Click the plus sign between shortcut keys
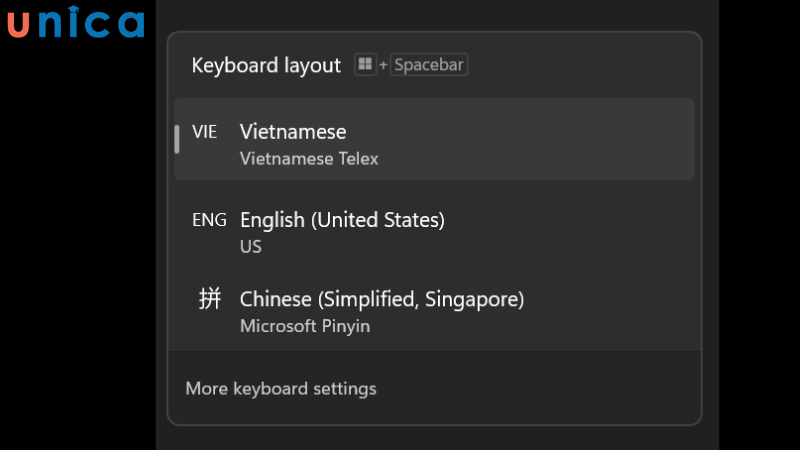The image size is (800, 450). tap(383, 66)
